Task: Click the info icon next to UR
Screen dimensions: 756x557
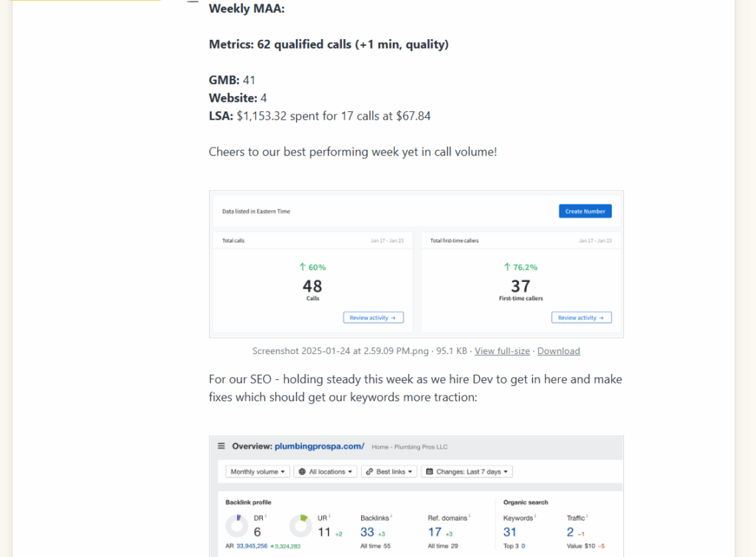Action: tap(330, 516)
